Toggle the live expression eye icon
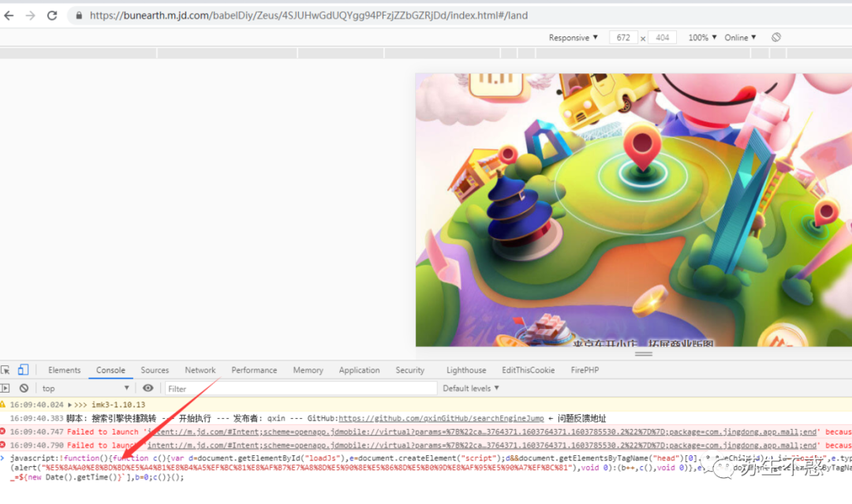The height and width of the screenshot is (504, 852). (x=148, y=388)
